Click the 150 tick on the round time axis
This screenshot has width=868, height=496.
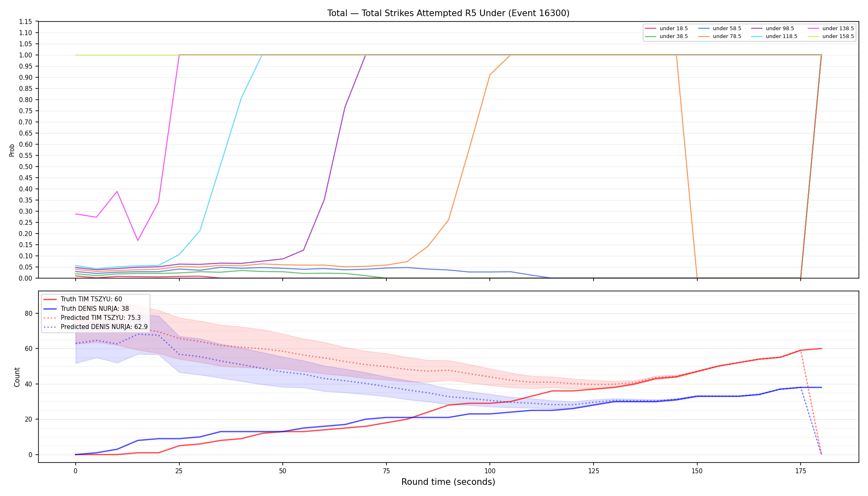point(697,470)
